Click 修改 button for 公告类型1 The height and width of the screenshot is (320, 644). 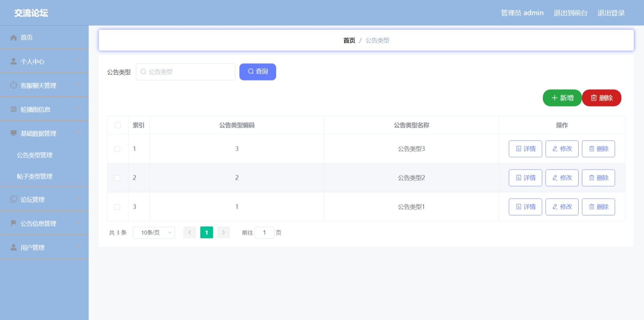pos(562,207)
